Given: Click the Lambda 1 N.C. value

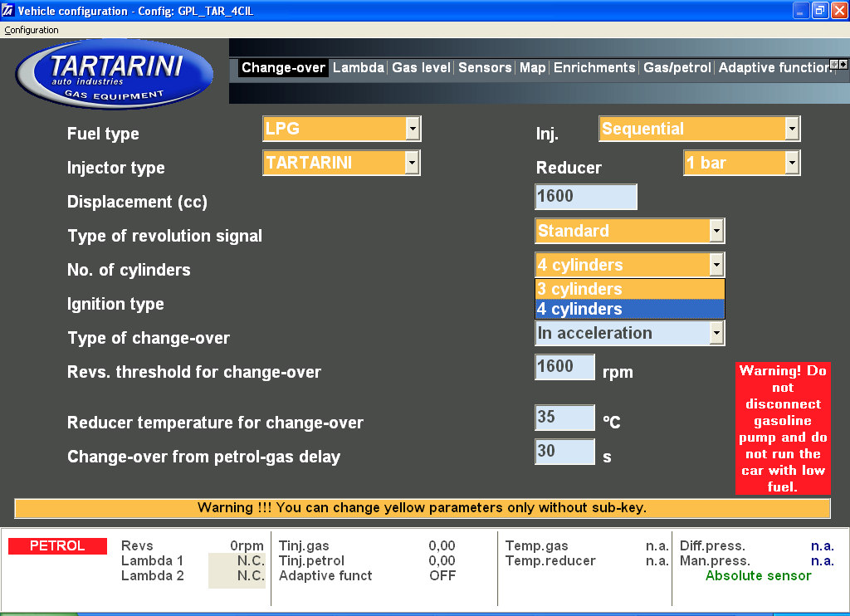Looking at the screenshot, I should pos(251,560).
